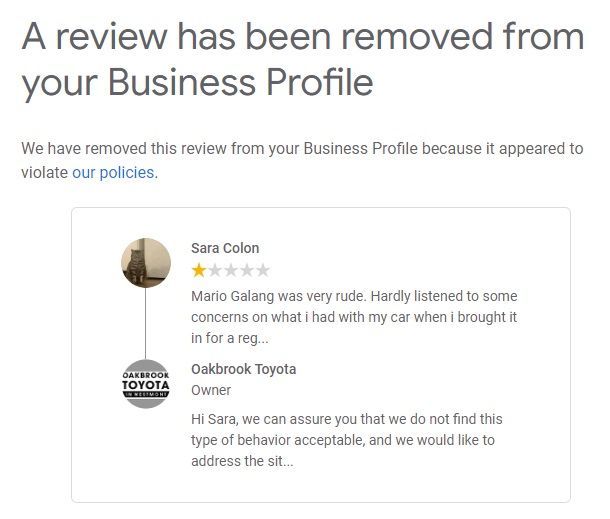Image resolution: width=610 pixels, height=519 pixels.
Task: Click the Oakbrook Toyota business name
Action: 243,369
